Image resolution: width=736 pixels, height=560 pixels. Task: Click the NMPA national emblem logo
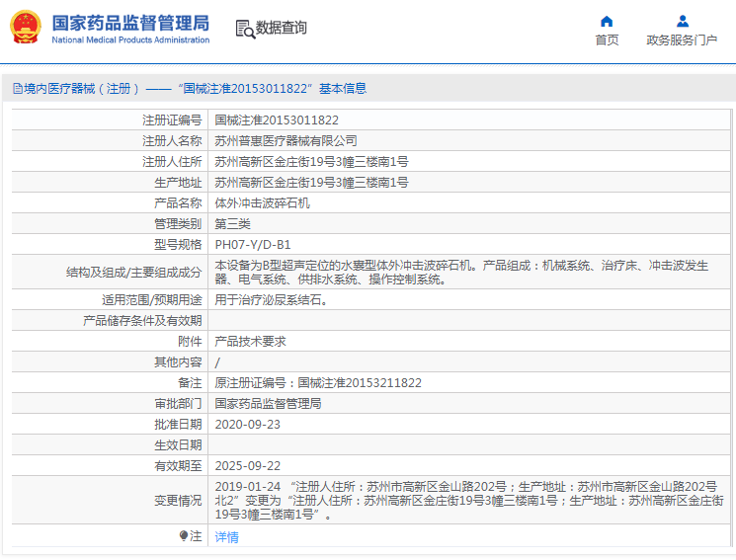[26, 28]
